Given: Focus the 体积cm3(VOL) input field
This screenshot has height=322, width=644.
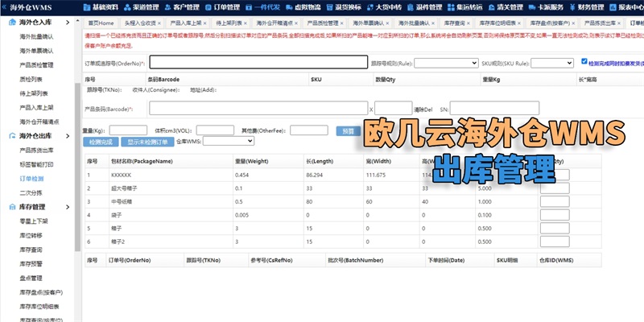Looking at the screenshot, I should coord(215,130).
